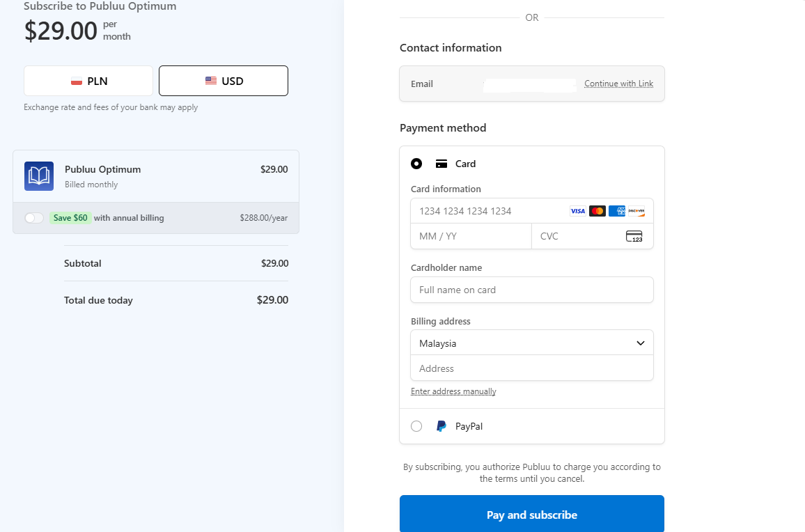Click the PayPal label text
This screenshot has width=805, height=532.
coord(469,426)
